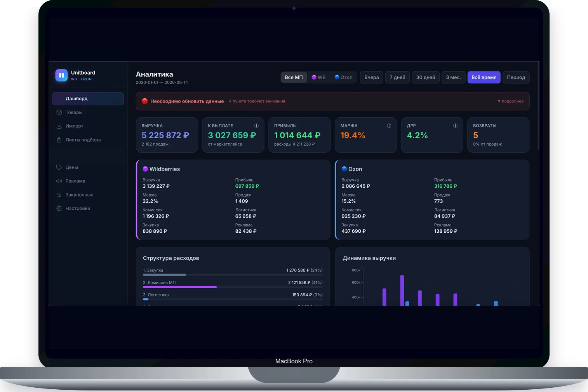This screenshot has width=588, height=392.
Task: Click the download icon beside Импорт
Action: coord(59,126)
